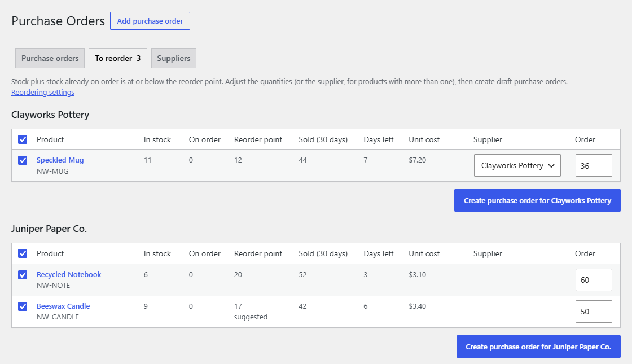Open the Speckled Mug product link
Viewport: 632px width, 364px height.
[x=60, y=160]
